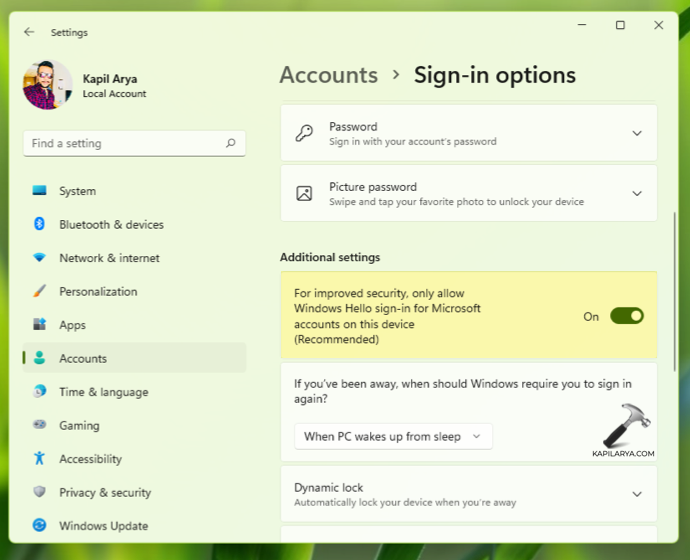Expand the Dynamic lock section
This screenshot has height=560, width=690.
coord(636,494)
